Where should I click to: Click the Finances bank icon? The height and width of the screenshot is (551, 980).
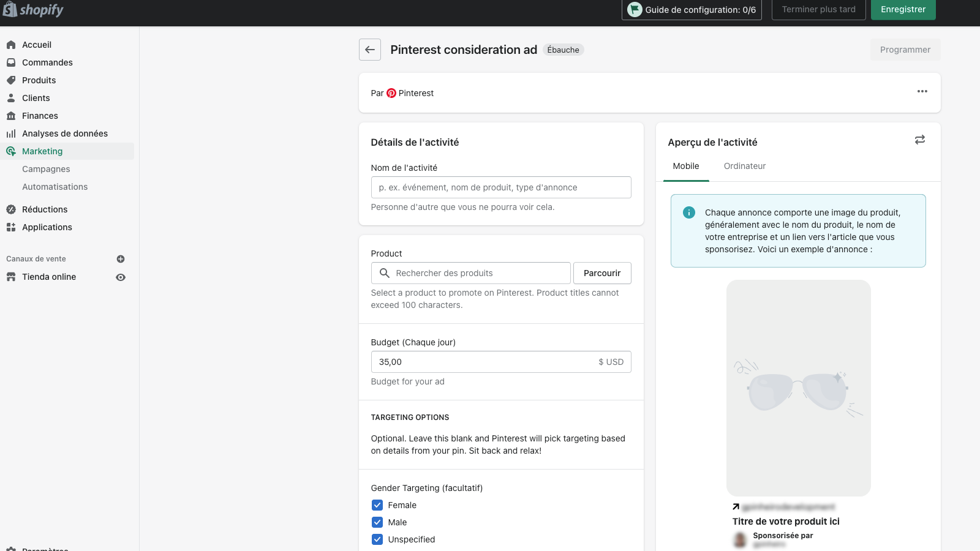click(11, 116)
